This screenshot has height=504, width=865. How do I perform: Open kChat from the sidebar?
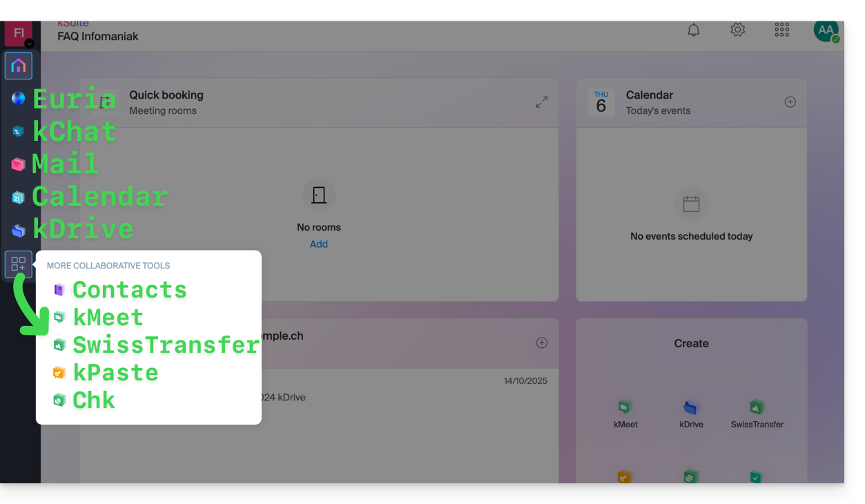(19, 131)
